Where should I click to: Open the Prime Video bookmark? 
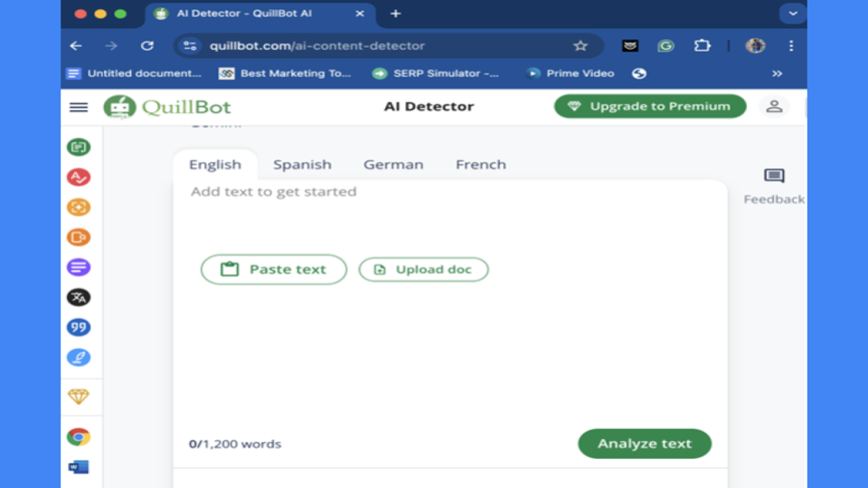click(x=571, y=73)
